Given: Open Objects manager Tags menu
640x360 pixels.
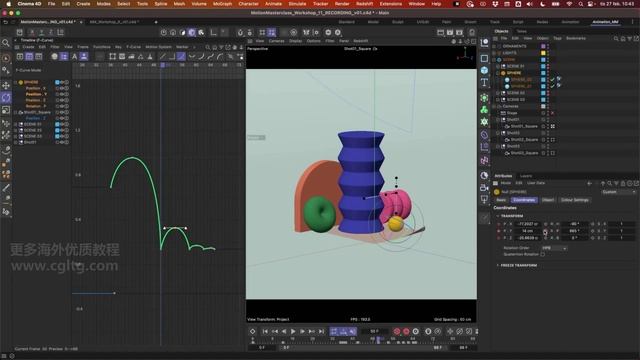Looking at the screenshot, I should pyautogui.click(x=557, y=38).
